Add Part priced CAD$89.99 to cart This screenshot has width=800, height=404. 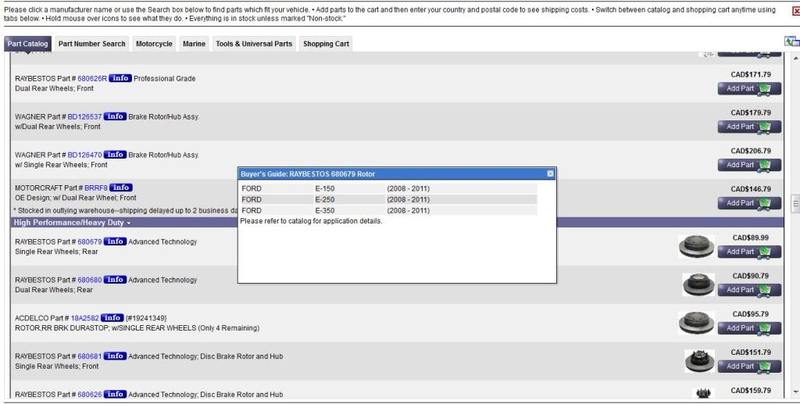coord(749,252)
